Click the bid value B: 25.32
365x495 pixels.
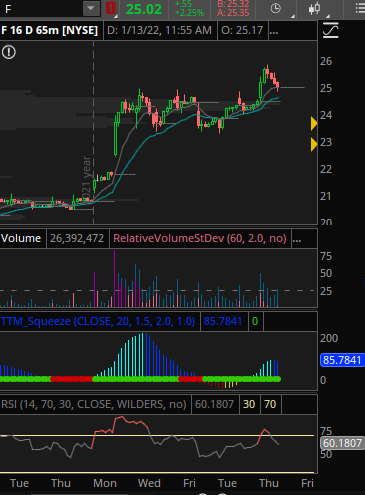pyautogui.click(x=233, y=4)
